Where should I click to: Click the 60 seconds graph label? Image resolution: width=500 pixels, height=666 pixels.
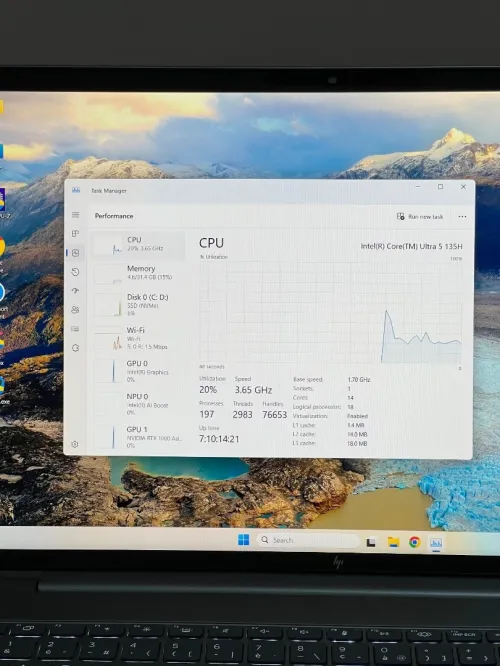[212, 367]
